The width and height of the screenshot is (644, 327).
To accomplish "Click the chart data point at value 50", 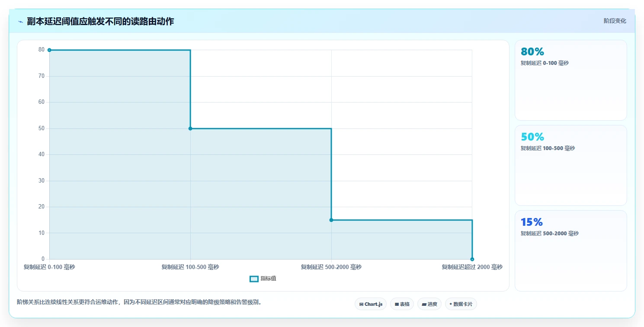I will 190,128.
